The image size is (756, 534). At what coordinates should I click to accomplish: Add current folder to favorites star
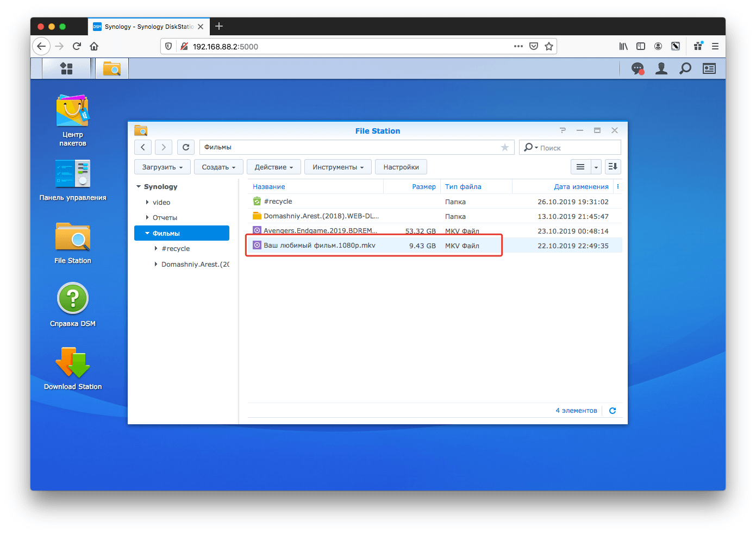point(504,147)
